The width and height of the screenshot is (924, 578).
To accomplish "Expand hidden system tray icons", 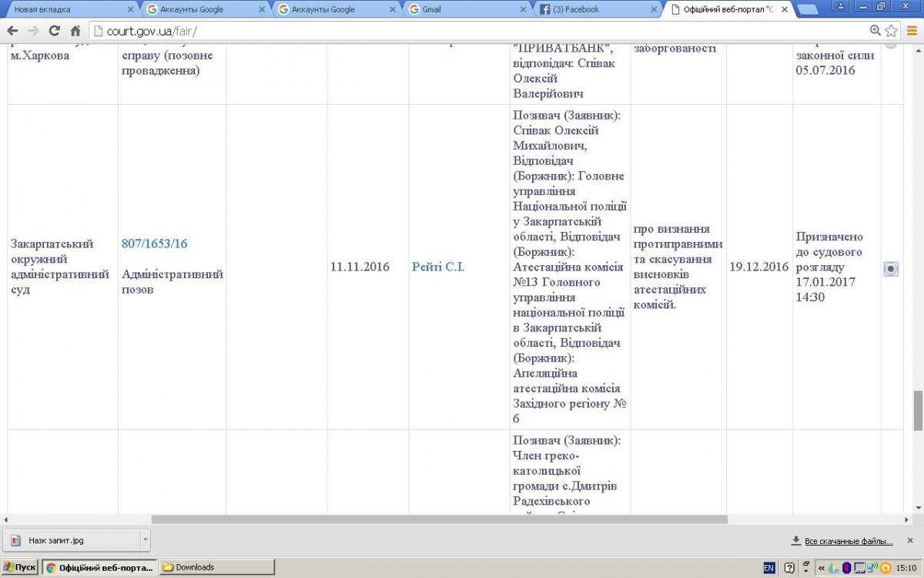I will pos(822,568).
